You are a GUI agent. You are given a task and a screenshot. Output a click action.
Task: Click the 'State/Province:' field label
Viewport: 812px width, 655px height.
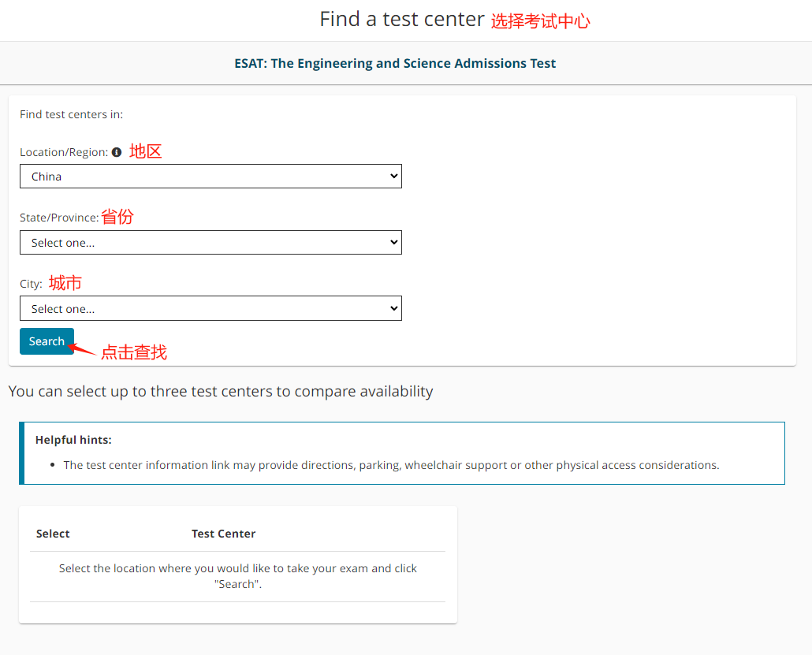[59, 218]
